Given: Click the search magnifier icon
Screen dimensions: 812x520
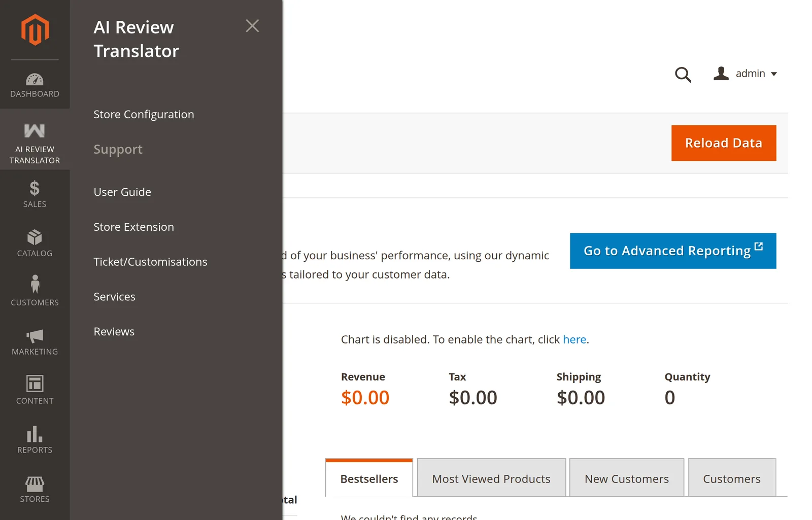Looking at the screenshot, I should (683, 75).
